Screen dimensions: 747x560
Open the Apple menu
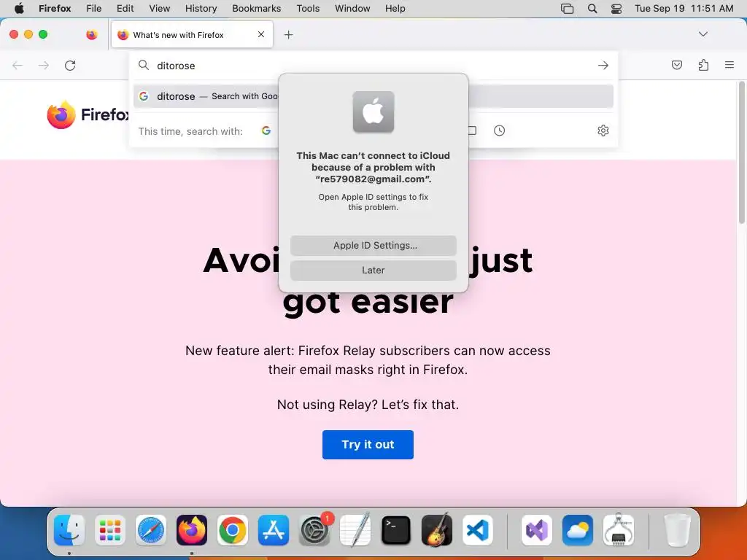coord(19,9)
